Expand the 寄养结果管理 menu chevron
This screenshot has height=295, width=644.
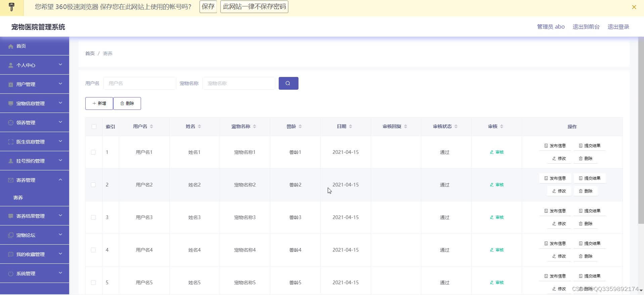click(60, 215)
